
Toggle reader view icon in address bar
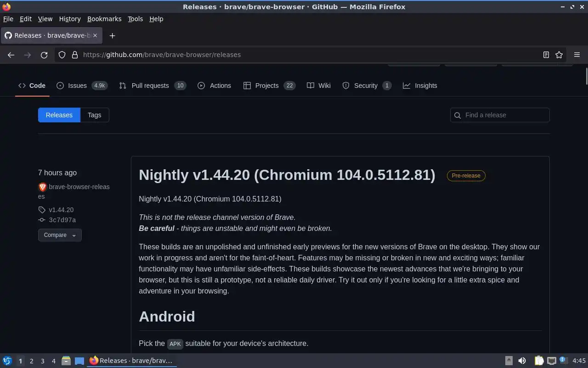tap(546, 55)
